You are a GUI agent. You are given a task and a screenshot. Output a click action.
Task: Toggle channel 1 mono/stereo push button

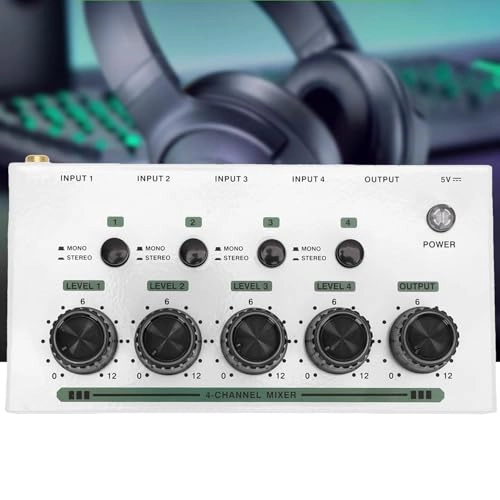[x=115, y=252]
